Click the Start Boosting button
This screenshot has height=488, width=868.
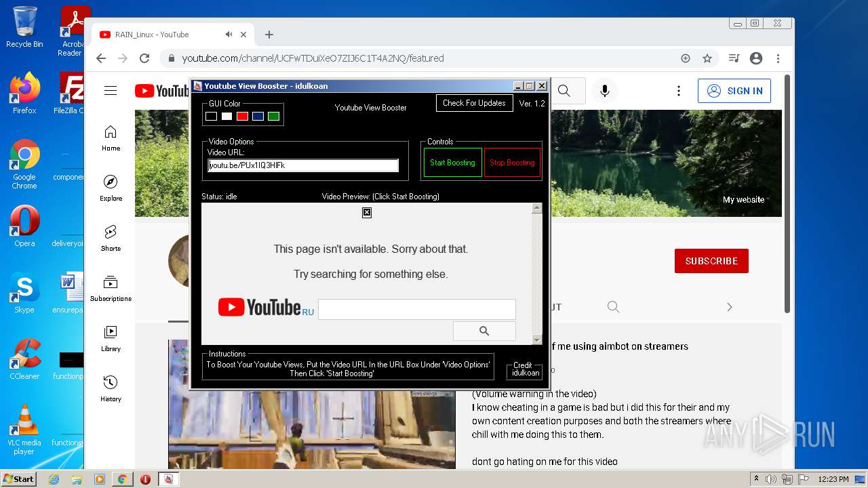[452, 163]
